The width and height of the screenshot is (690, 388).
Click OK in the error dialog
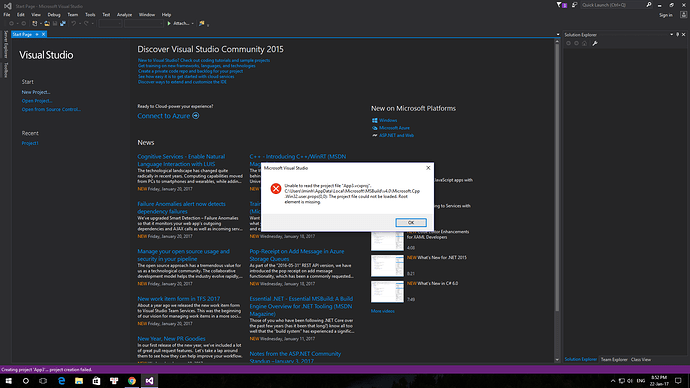(411, 223)
